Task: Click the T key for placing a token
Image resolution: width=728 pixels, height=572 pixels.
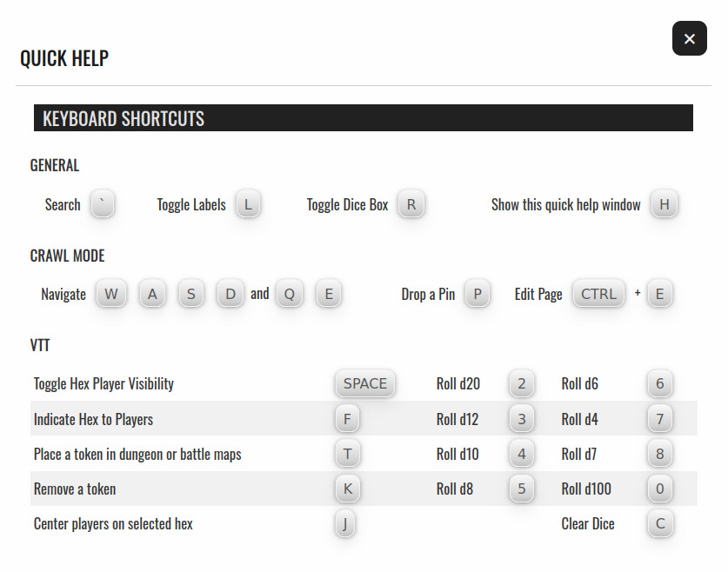Action: click(x=347, y=454)
